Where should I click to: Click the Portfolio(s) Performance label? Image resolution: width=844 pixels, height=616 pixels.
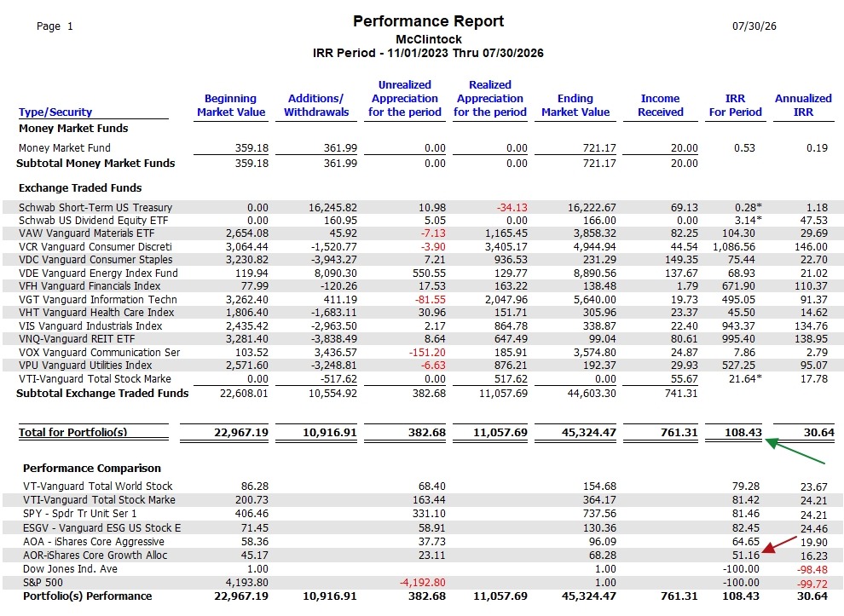pos(87,596)
